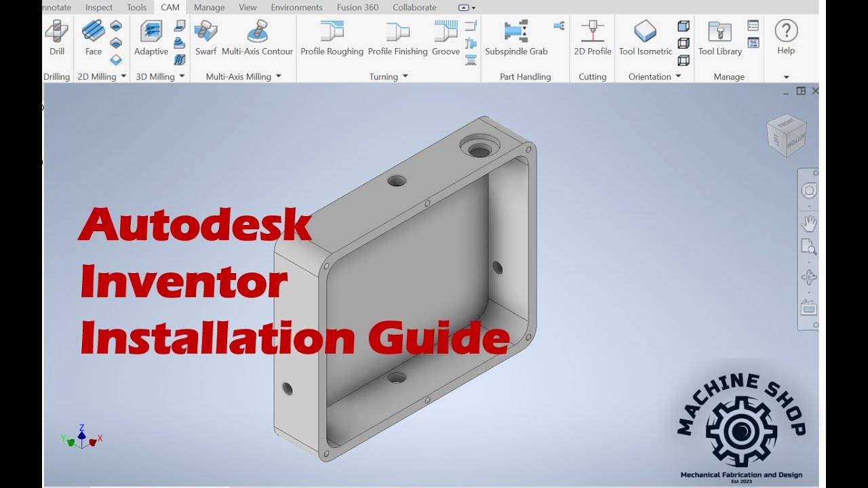
Task: Click the Full Navigation Wheel icon
Action: [808, 190]
